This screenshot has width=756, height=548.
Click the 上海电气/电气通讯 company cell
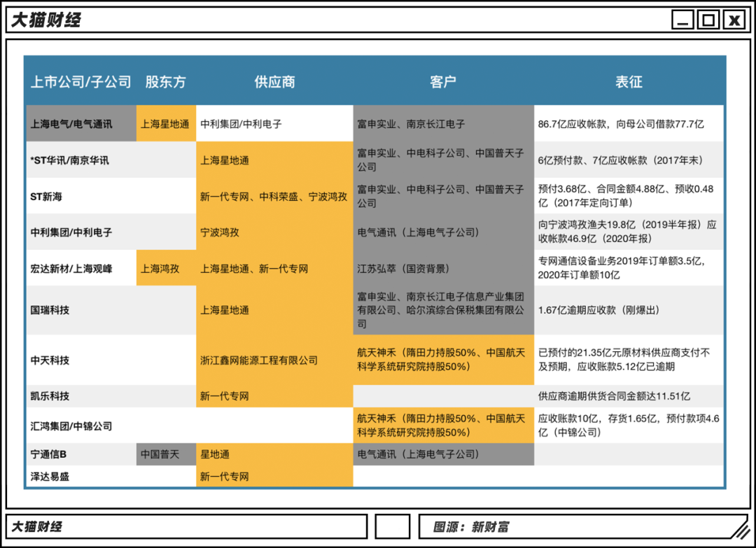click(x=81, y=123)
